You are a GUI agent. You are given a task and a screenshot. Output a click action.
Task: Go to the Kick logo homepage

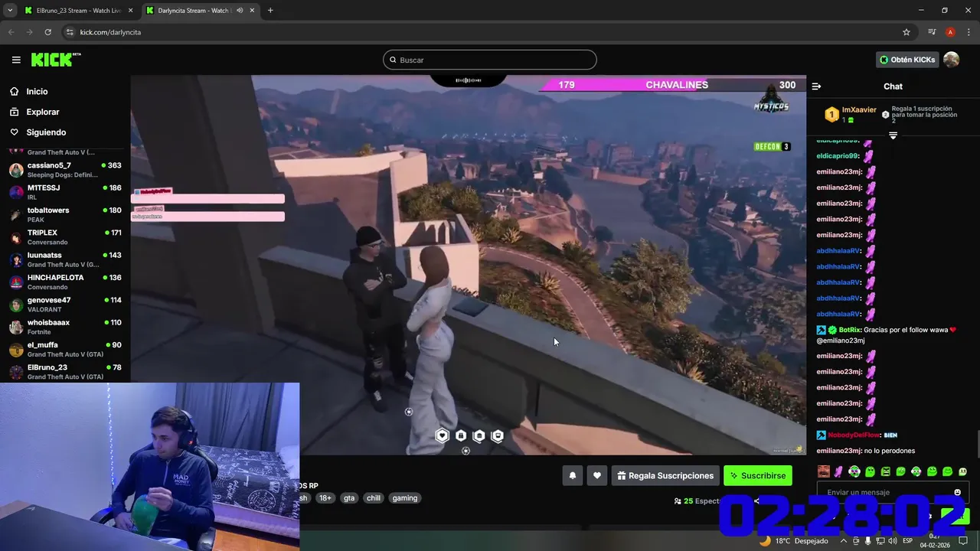point(56,60)
